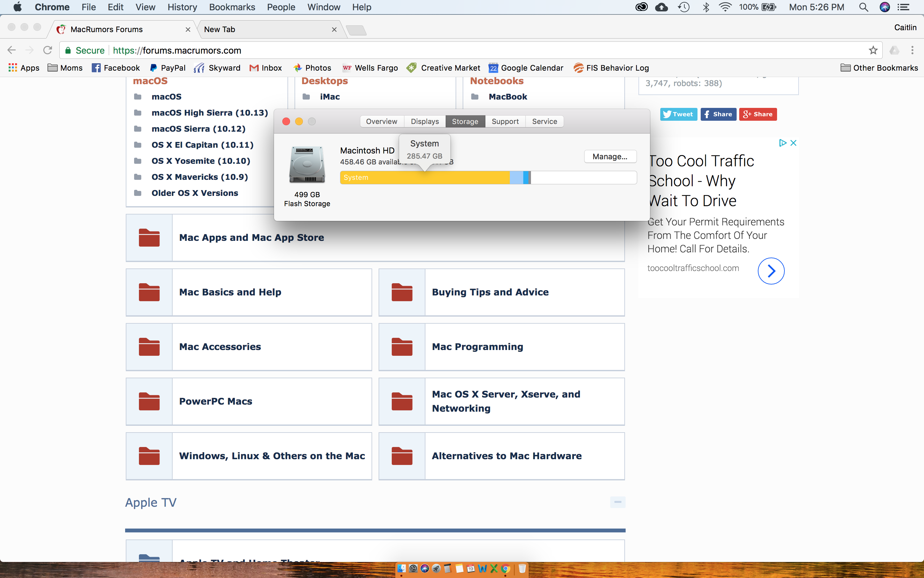Open Buying Tips and Advice forum
This screenshot has height=578, width=924.
click(490, 292)
